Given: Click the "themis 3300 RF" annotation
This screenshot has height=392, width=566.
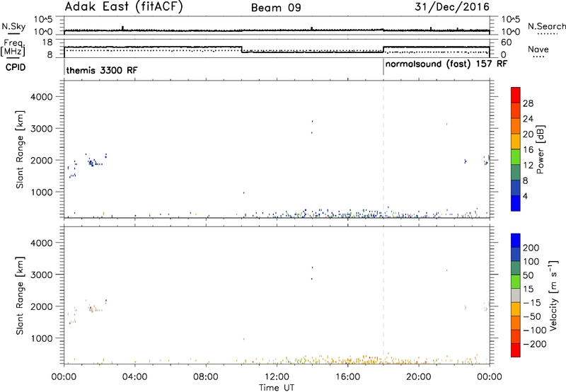Looking at the screenshot, I should [102, 70].
